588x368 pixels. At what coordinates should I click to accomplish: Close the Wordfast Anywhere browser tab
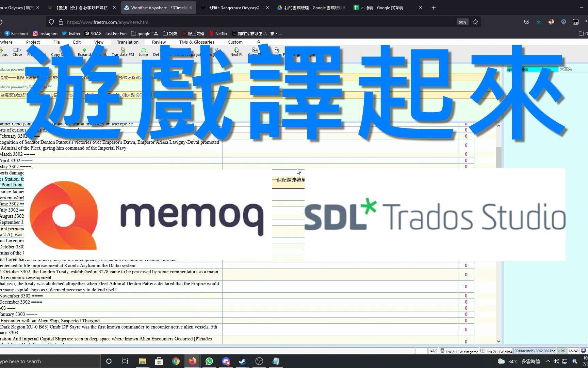(x=191, y=7)
